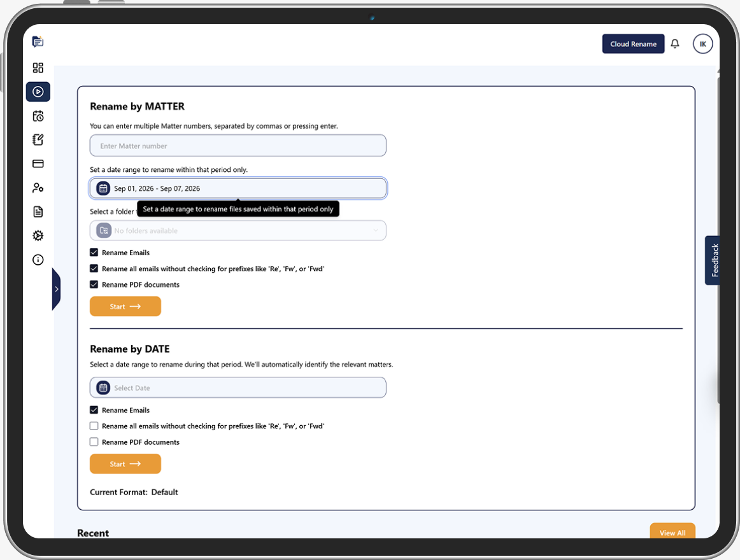Expand the sidebar with chevron handle
740x560 pixels.
[56, 289]
